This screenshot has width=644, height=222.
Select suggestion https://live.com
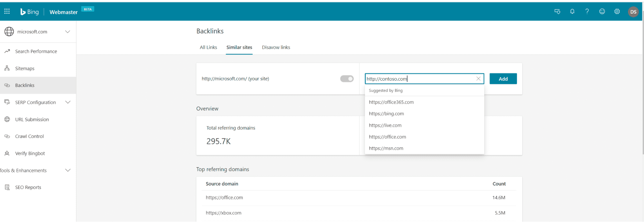pyautogui.click(x=424, y=125)
